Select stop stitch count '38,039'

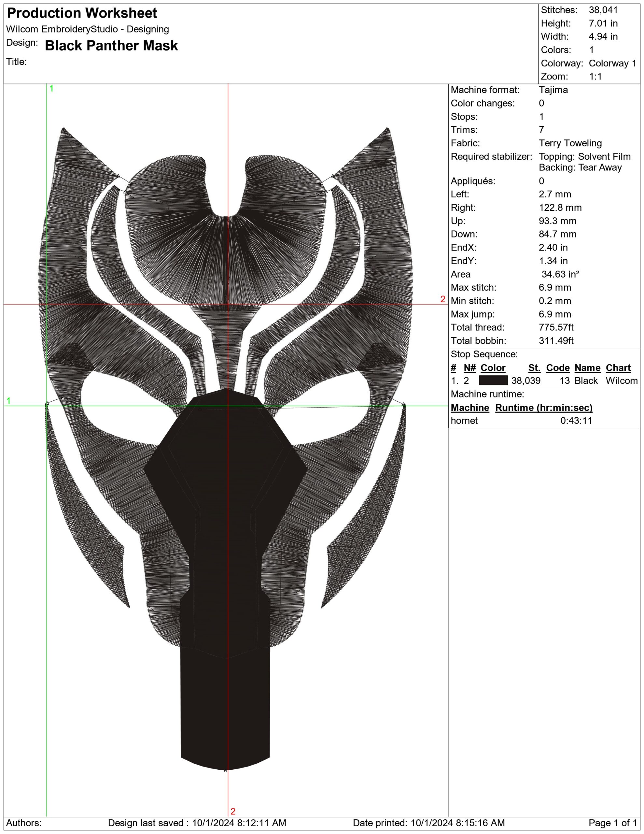[x=526, y=381]
